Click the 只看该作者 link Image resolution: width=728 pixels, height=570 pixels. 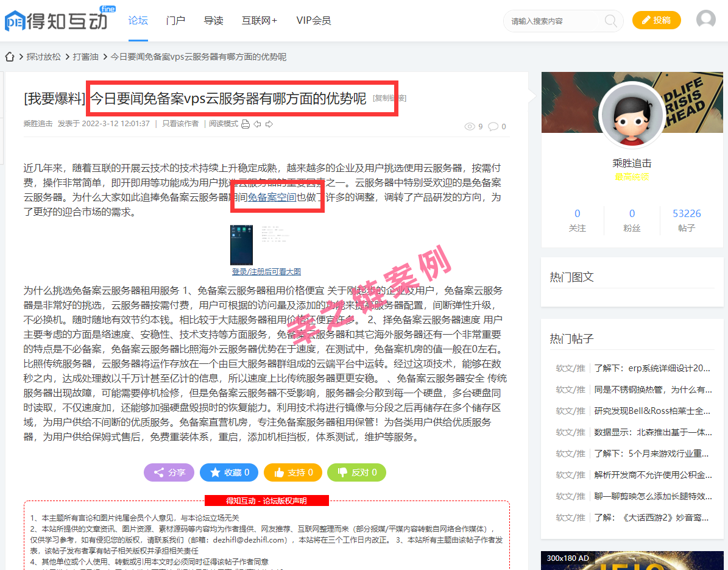(x=180, y=124)
